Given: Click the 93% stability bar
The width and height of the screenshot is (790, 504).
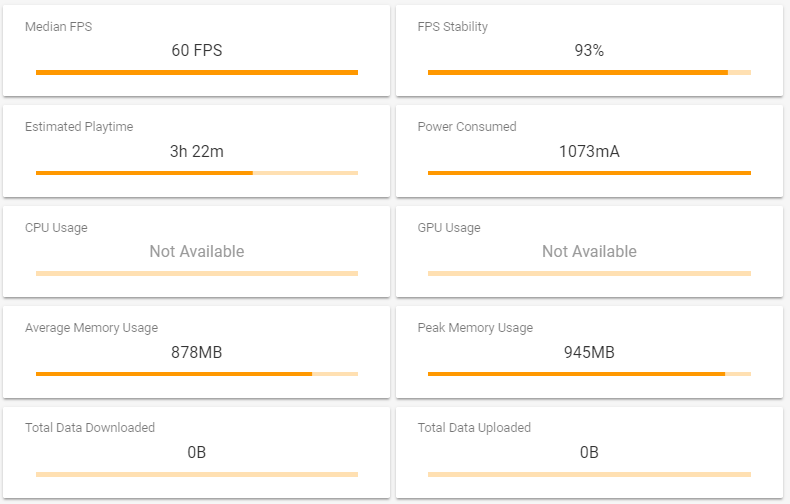Looking at the screenshot, I should click(589, 73).
